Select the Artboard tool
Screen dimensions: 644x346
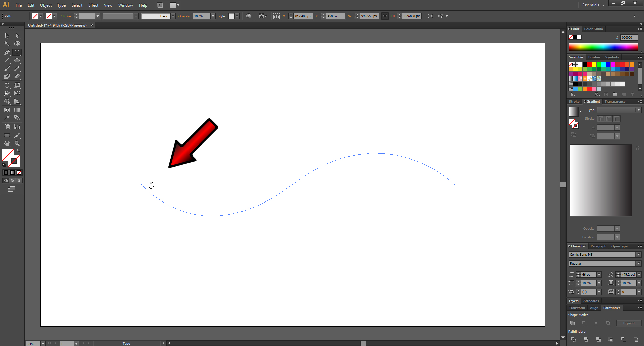(7, 135)
